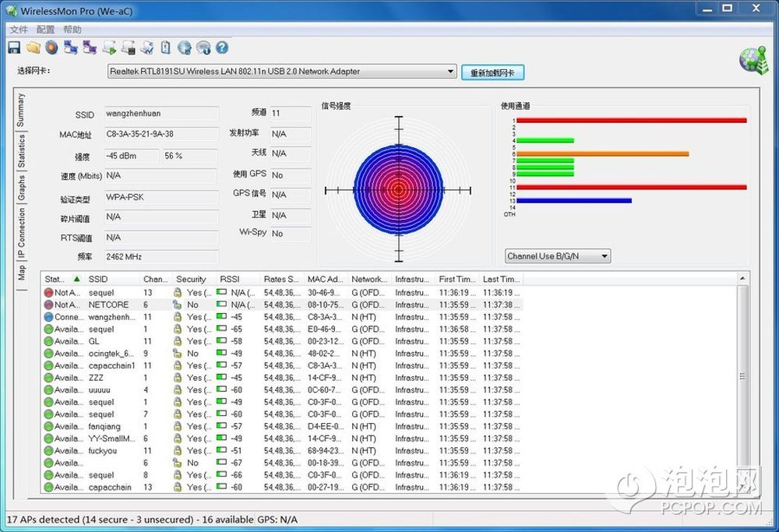Viewport: 779px width, 532px height.
Task: Click the open lock icon in the ocingtek_6 row
Action: tap(177, 353)
